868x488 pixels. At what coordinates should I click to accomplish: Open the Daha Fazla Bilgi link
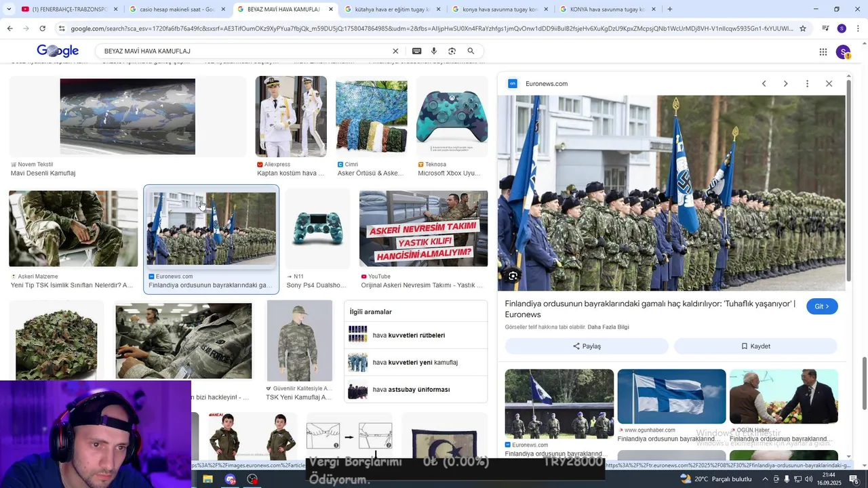point(608,327)
